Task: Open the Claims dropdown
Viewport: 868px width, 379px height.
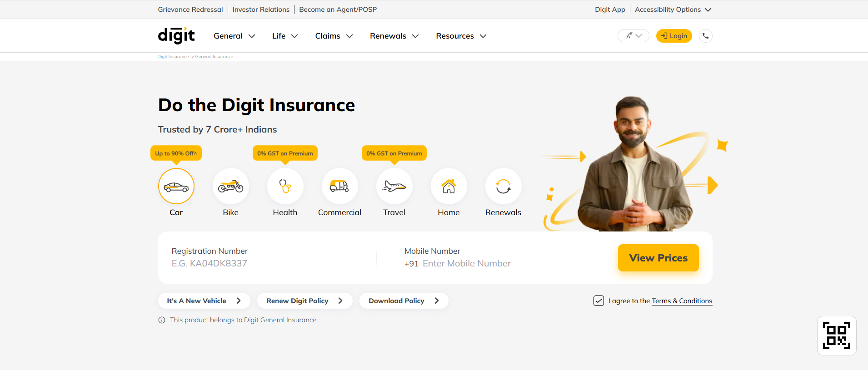Action: pos(334,36)
